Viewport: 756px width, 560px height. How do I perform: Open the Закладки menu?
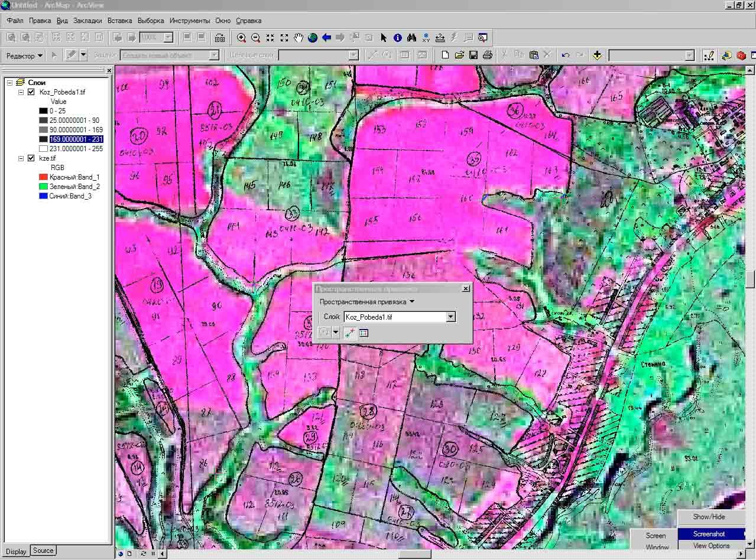(87, 20)
